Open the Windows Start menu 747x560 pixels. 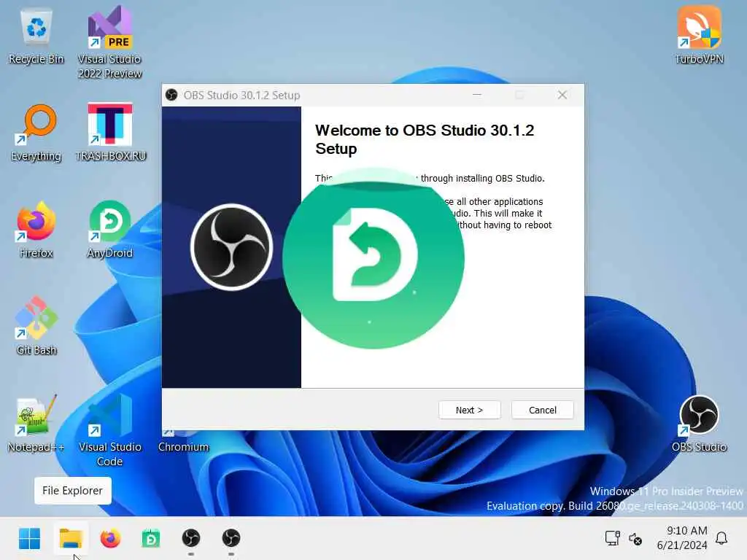pyautogui.click(x=29, y=539)
